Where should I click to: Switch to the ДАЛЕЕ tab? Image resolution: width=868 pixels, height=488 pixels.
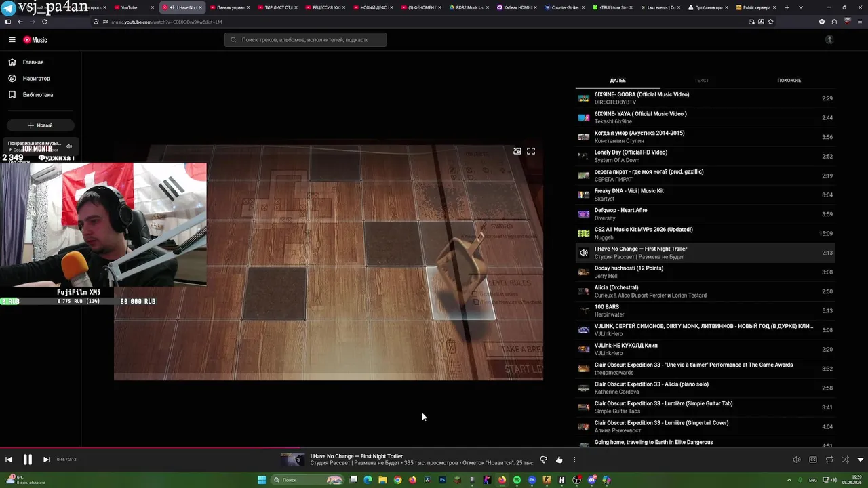click(x=618, y=81)
